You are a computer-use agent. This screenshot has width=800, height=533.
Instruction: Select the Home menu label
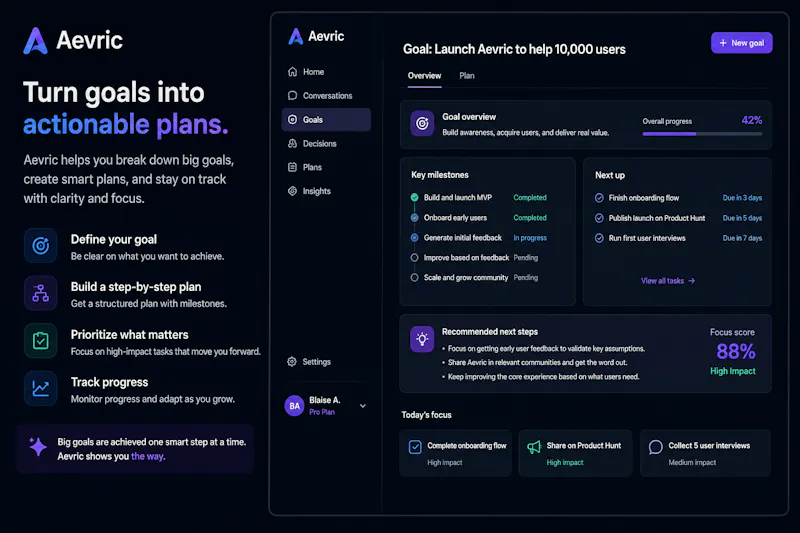[x=313, y=72]
